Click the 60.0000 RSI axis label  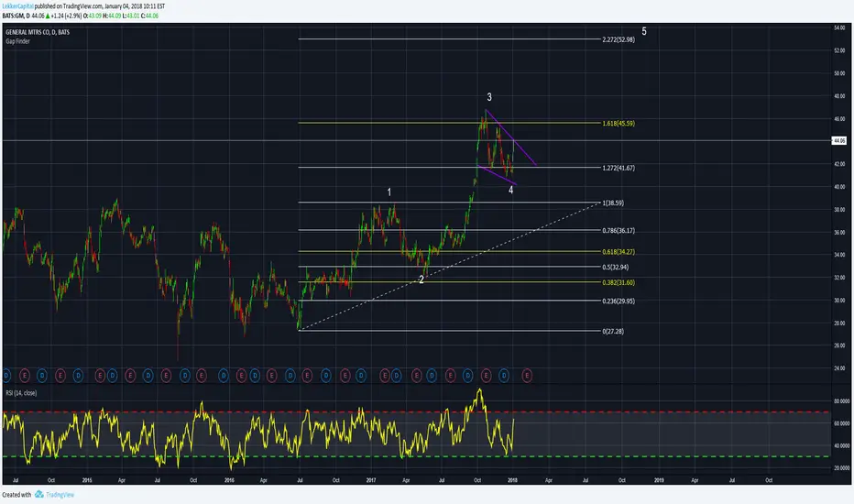pyautogui.click(x=841, y=423)
